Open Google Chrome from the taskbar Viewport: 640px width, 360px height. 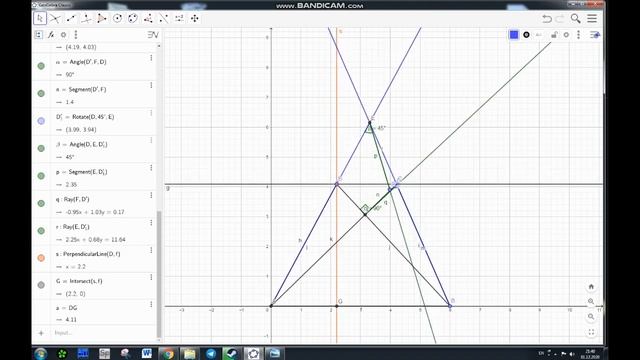tap(168, 353)
